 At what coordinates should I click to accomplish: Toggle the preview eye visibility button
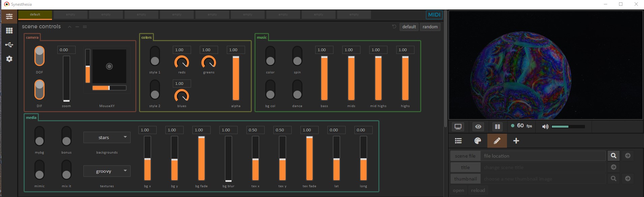click(x=478, y=127)
